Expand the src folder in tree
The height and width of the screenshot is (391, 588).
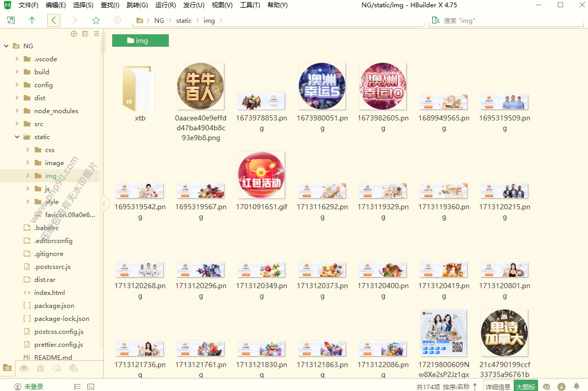click(x=17, y=124)
